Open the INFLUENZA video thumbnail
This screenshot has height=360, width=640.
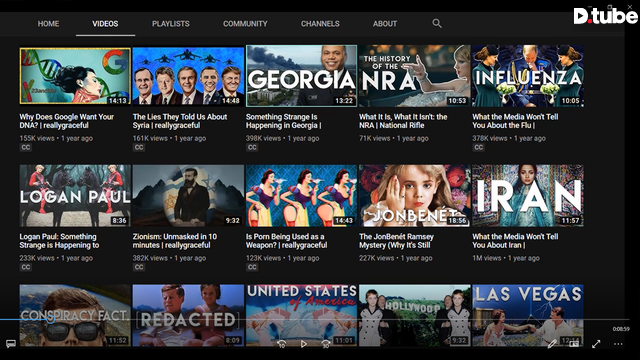[528, 76]
